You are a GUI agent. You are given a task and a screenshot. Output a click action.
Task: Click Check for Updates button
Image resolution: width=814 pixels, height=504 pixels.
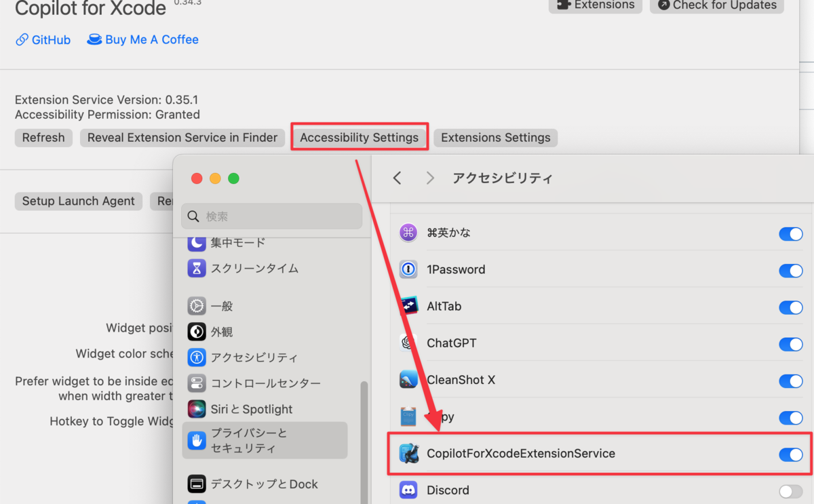coord(717,5)
